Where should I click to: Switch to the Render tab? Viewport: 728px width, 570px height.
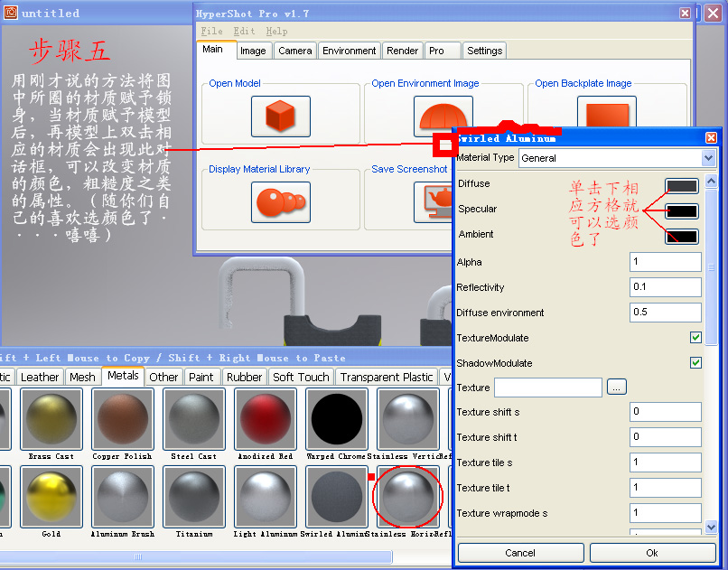tap(403, 51)
